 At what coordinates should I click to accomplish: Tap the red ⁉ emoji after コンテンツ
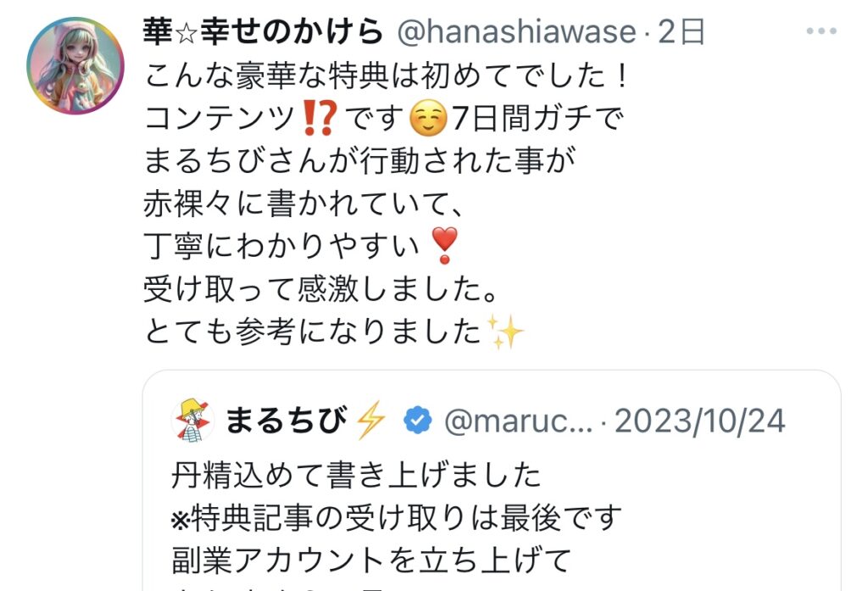point(320,119)
